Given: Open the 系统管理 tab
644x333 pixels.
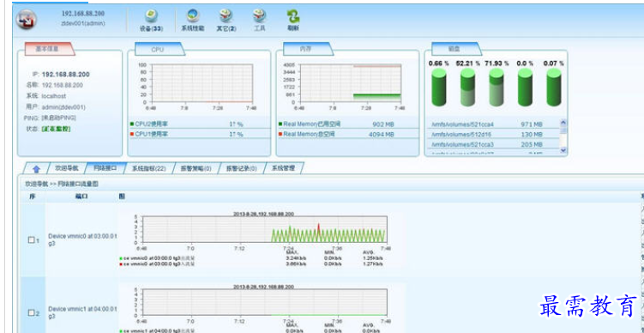Looking at the screenshot, I should (283, 168).
